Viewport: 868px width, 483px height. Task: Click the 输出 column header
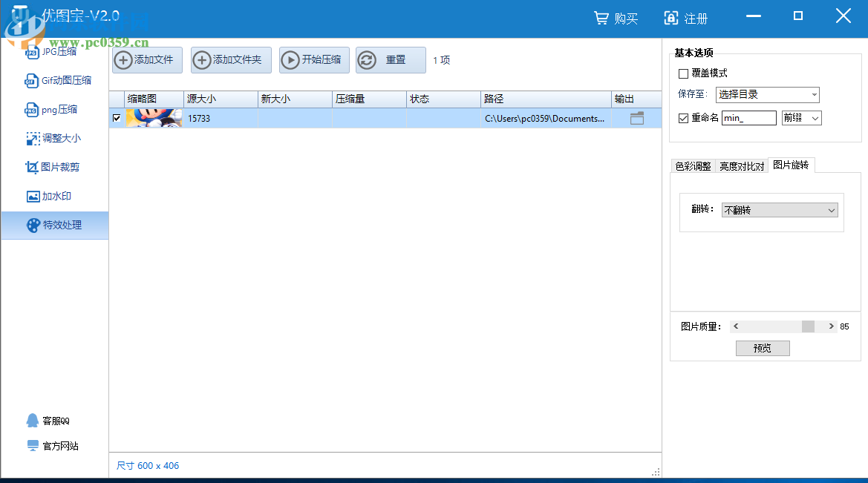[x=636, y=99]
